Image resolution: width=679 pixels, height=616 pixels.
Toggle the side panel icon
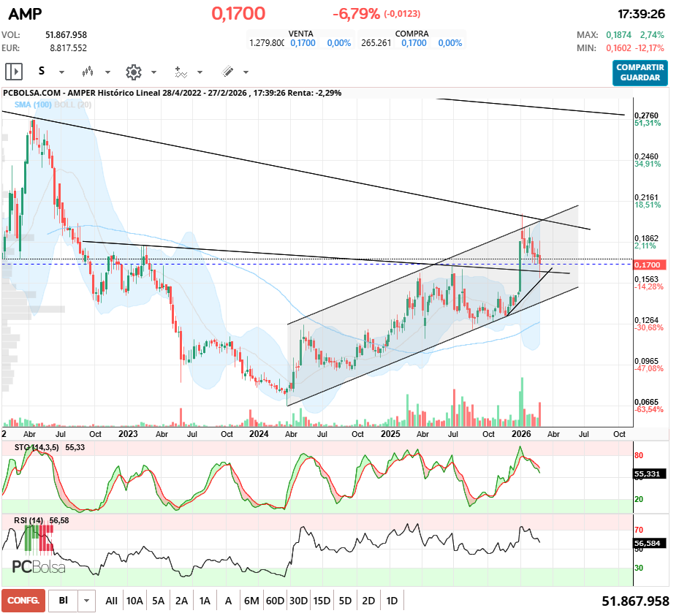(x=13, y=72)
